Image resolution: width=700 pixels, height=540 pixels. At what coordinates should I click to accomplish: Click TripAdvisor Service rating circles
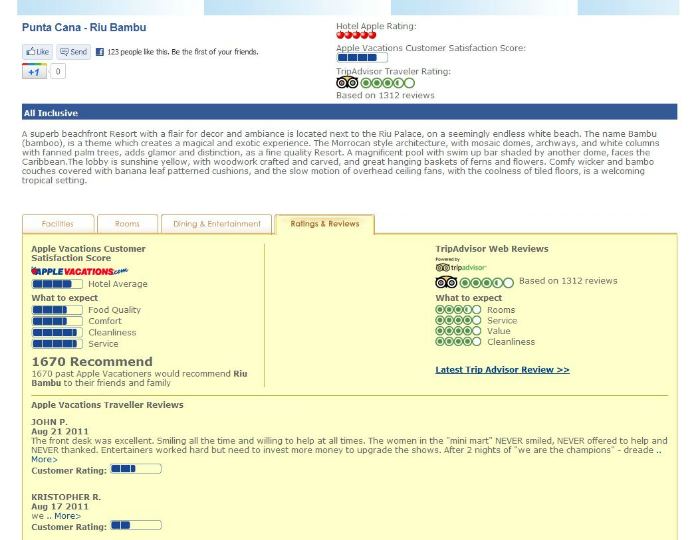pos(458,320)
